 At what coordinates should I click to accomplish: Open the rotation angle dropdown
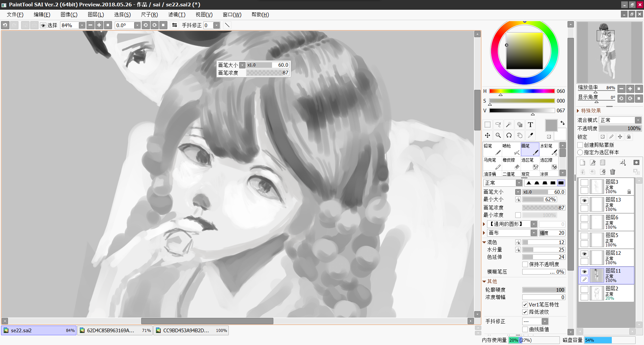[137, 25]
